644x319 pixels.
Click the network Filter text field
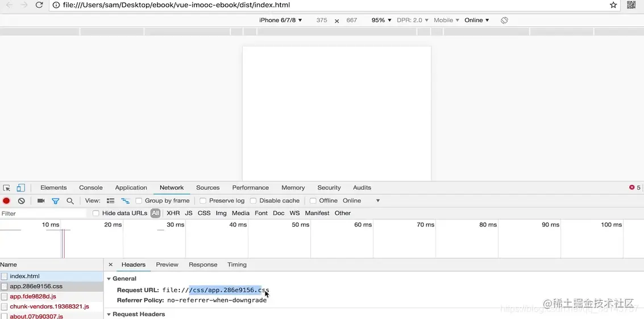point(43,213)
